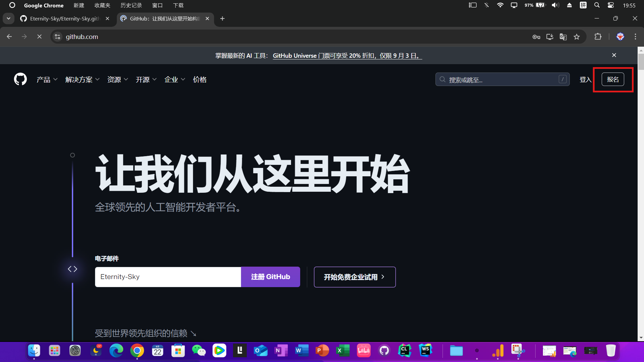Open the GitHub Universe ticket discount link
The image size is (644, 362).
click(347, 56)
